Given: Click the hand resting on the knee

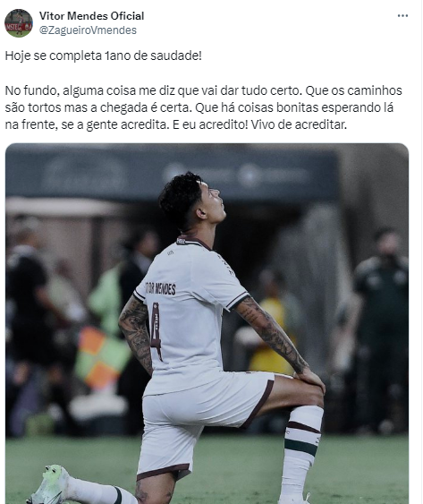Looking at the screenshot, I should click(x=310, y=380).
